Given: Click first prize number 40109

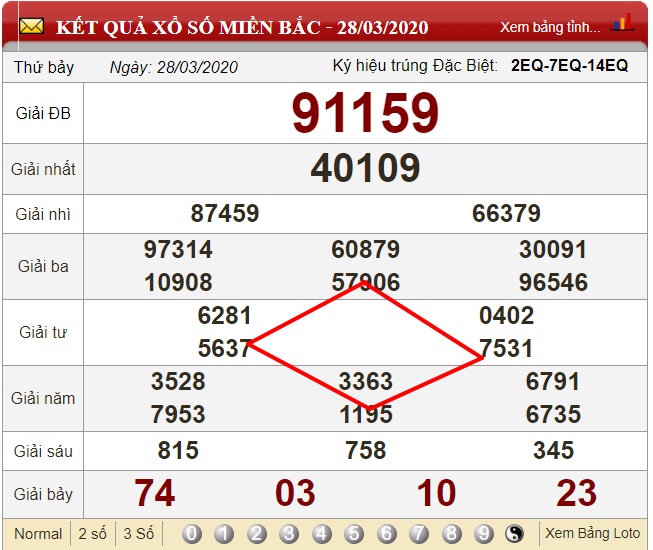Looking at the screenshot, I should (x=365, y=169).
